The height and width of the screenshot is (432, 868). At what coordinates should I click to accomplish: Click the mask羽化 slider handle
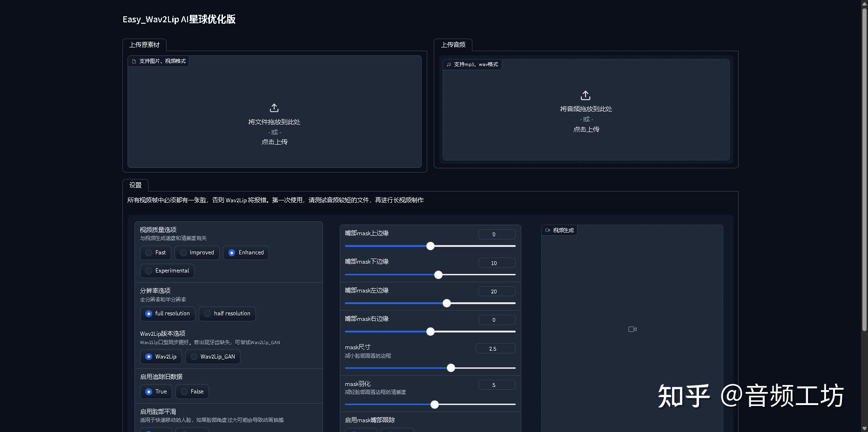(x=434, y=405)
